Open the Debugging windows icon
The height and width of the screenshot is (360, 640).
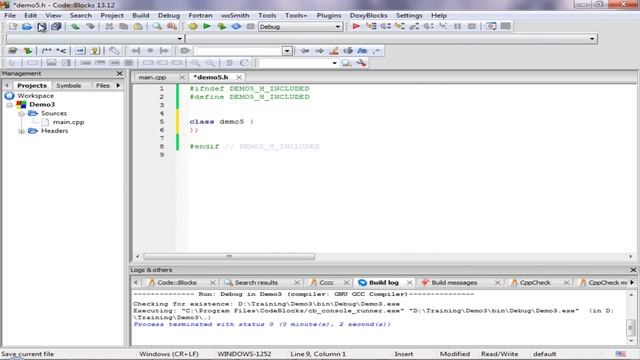click(491, 27)
